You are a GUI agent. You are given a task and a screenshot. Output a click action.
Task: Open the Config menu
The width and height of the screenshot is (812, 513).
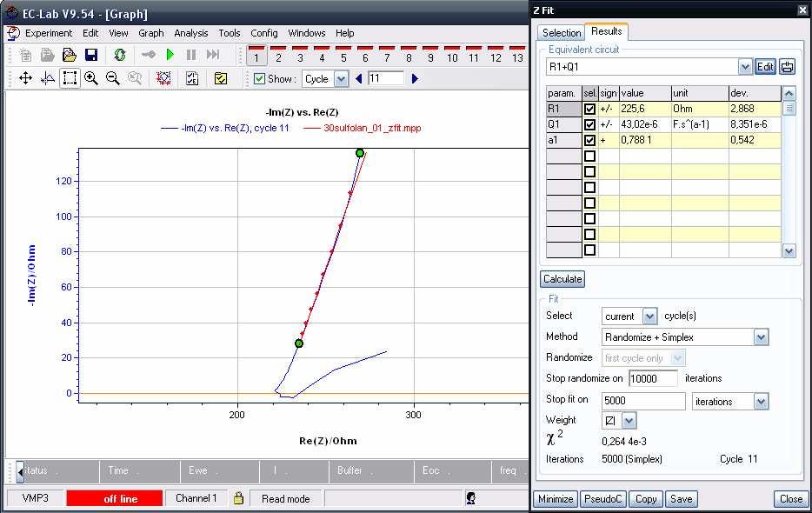[264, 33]
